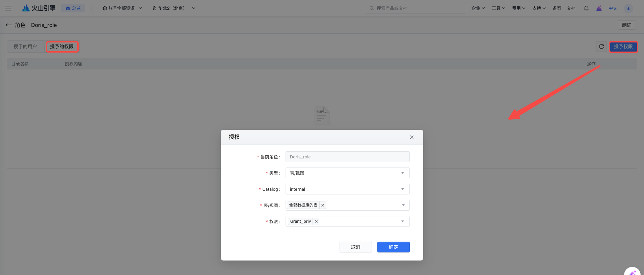644x275 pixels.
Task: Expand the 表/视图 multi-select dropdown
Action: point(348,205)
